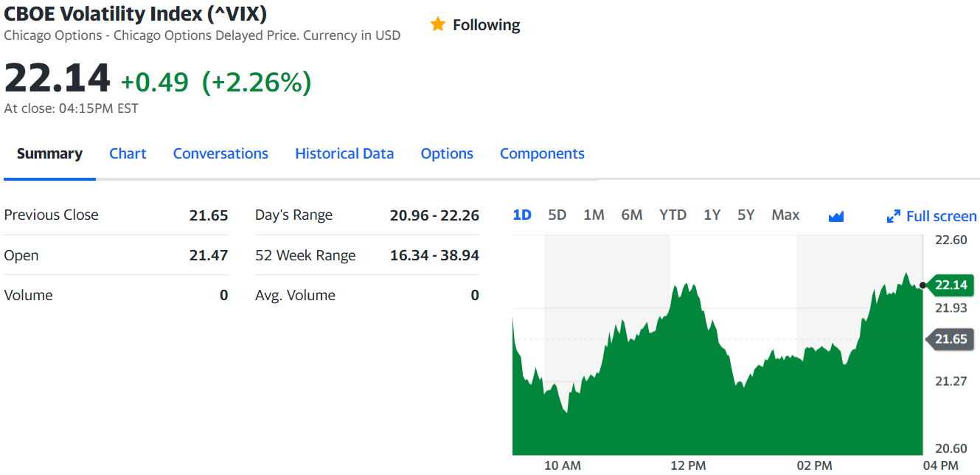Click the Open value 21.47
980x475 pixels.
[x=209, y=255]
